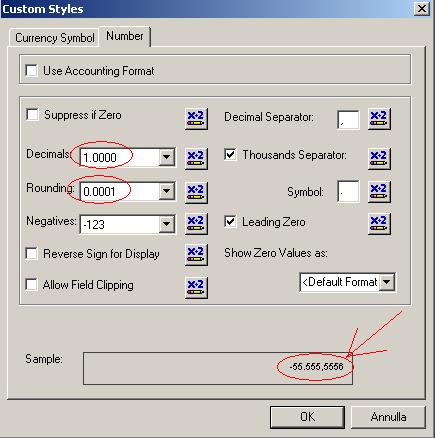
Task: Toggle the Thousands Separator checkbox
Action: [230, 155]
